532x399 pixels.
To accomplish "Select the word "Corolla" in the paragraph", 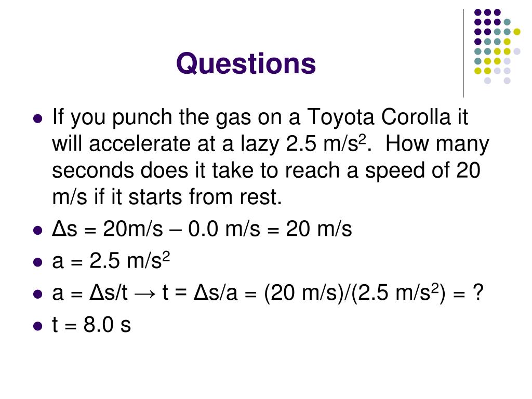I will click(x=416, y=117).
